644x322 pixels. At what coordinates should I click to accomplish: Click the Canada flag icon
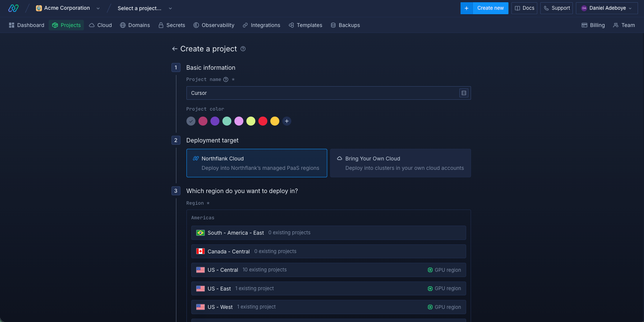click(200, 252)
